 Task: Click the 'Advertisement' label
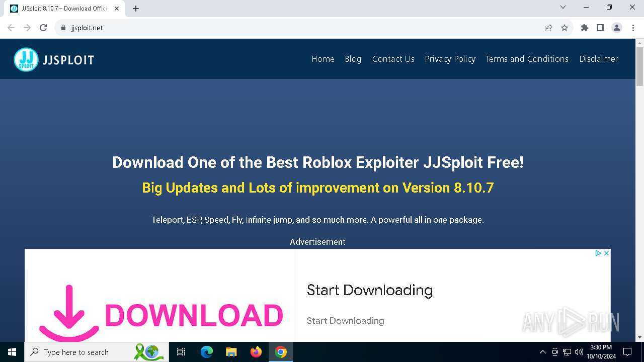[317, 242]
